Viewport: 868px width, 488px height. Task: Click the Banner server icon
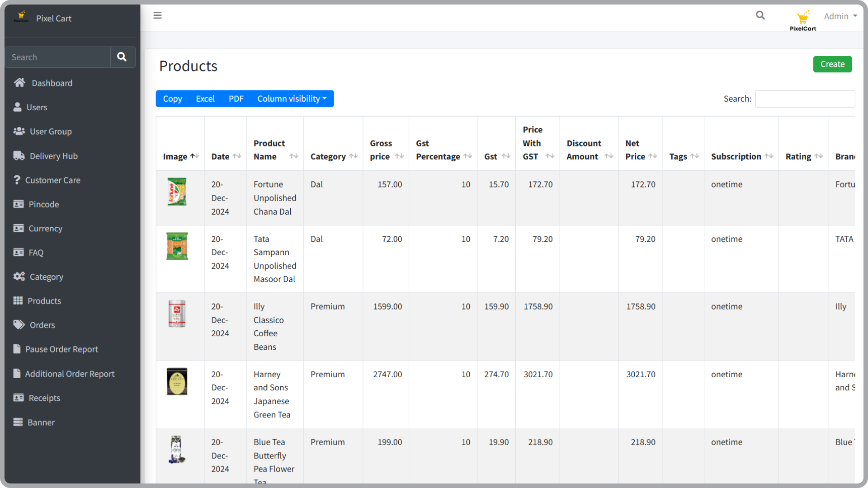pyautogui.click(x=18, y=422)
